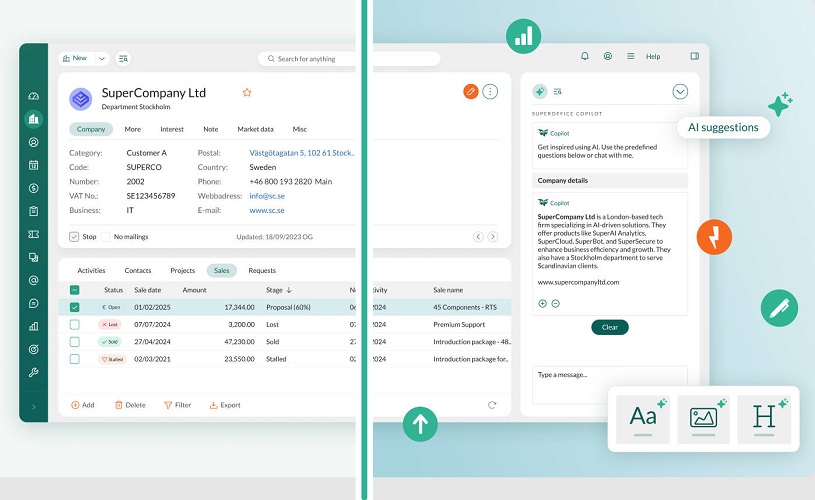Expand the sidebar with the bottom chevron
Image resolution: width=815 pixels, height=500 pixels.
click(x=34, y=407)
